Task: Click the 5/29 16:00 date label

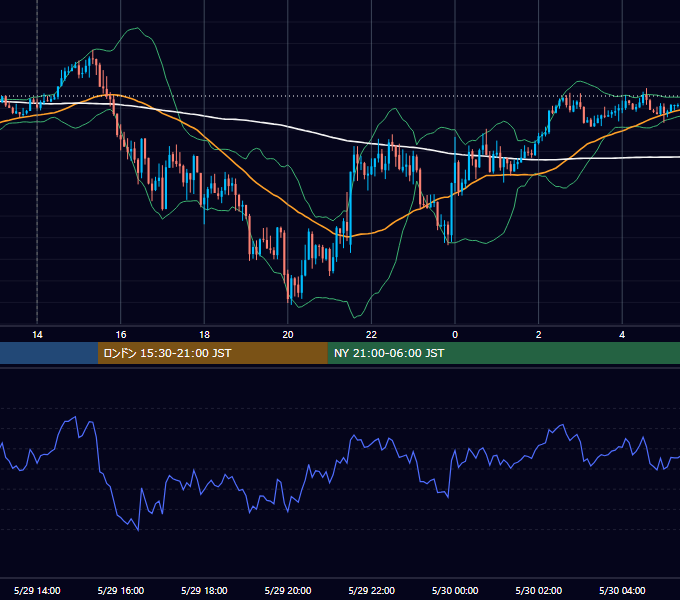Action: pyautogui.click(x=121, y=590)
